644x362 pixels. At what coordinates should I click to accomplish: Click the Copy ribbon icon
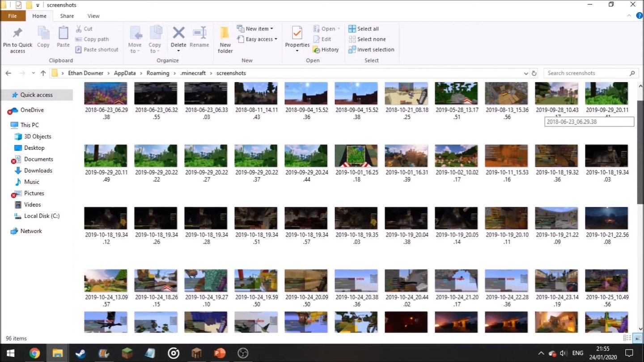(x=43, y=34)
